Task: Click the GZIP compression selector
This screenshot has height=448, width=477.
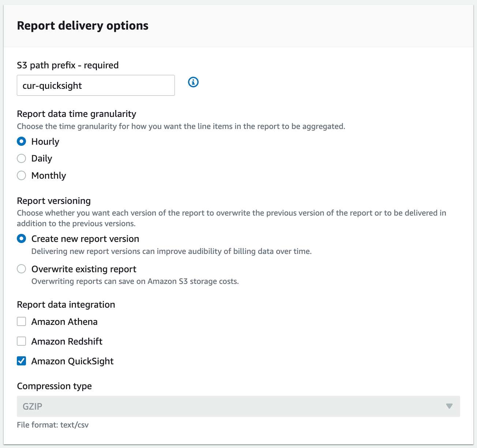Action: coord(238,406)
